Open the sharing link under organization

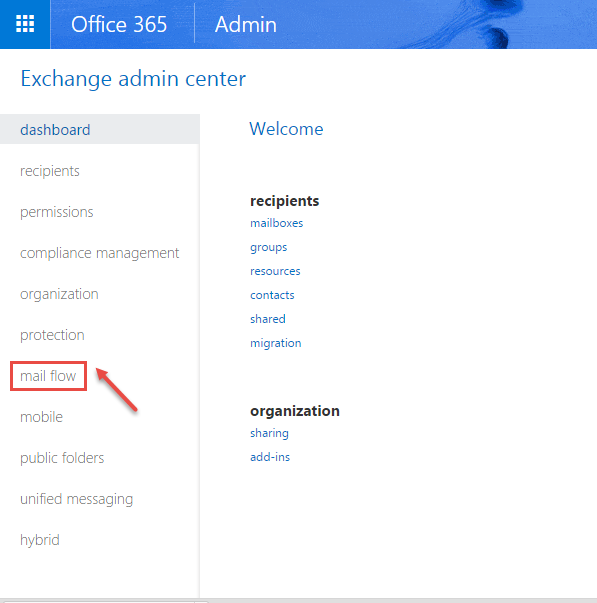coord(269,433)
